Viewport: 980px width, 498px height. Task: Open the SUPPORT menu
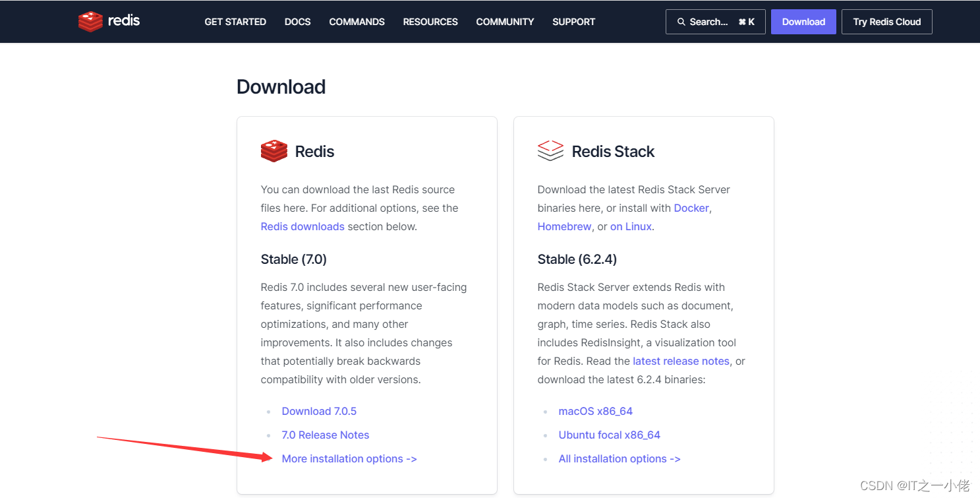click(x=573, y=22)
